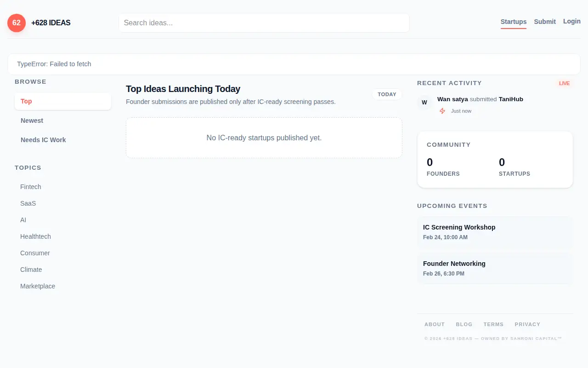Open the Founder Networking event card
This screenshot has height=368, width=588.
click(x=495, y=269)
